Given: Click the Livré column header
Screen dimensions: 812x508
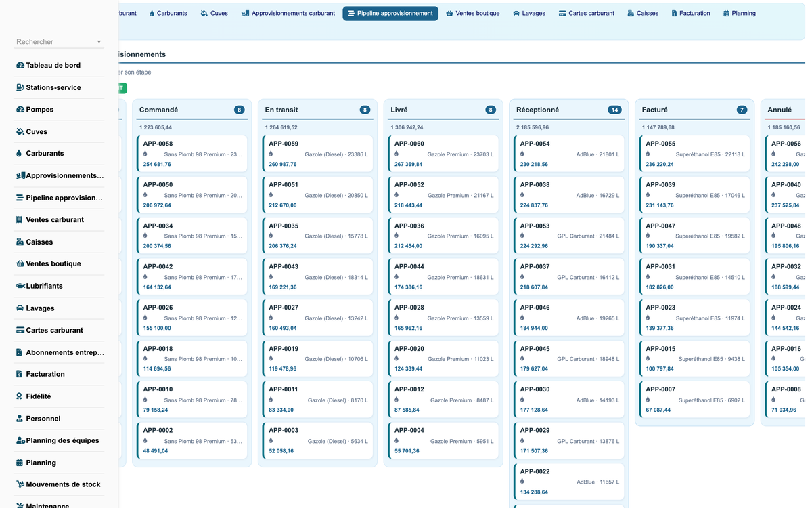Looking at the screenshot, I should point(443,110).
